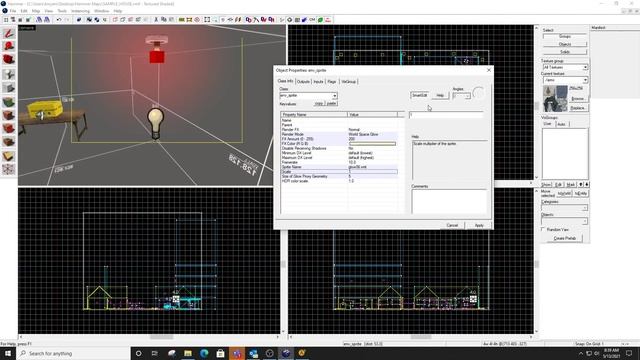This screenshot has width=640, height=360.
Task: Select the Apply Overlays tool
Action: [9, 142]
